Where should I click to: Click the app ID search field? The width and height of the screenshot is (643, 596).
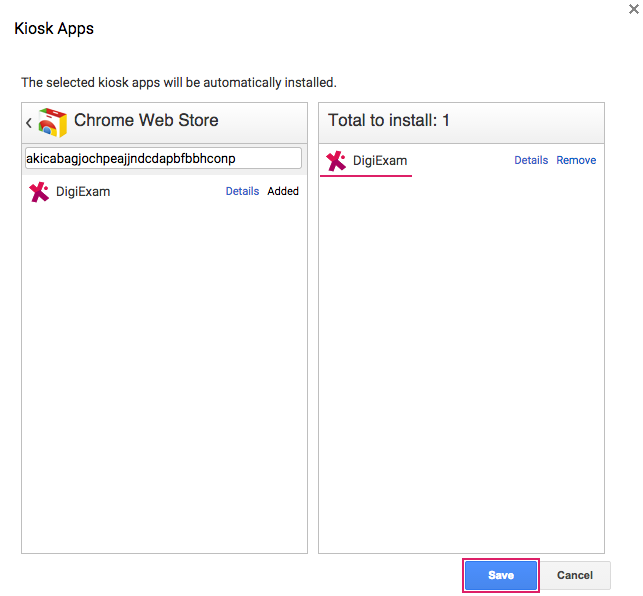pos(163,158)
